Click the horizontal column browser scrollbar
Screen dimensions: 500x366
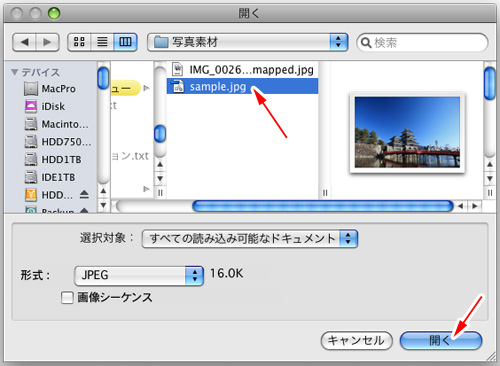[x=323, y=206]
